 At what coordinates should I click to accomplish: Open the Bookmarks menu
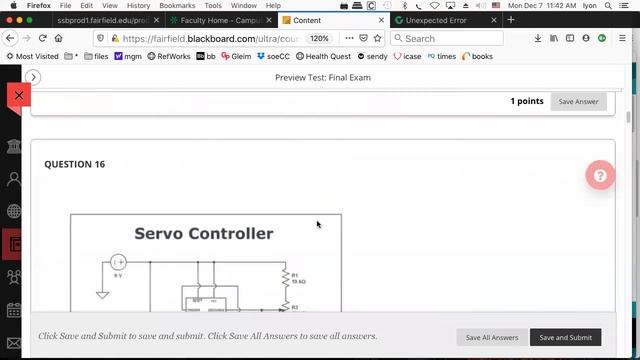[177, 6]
